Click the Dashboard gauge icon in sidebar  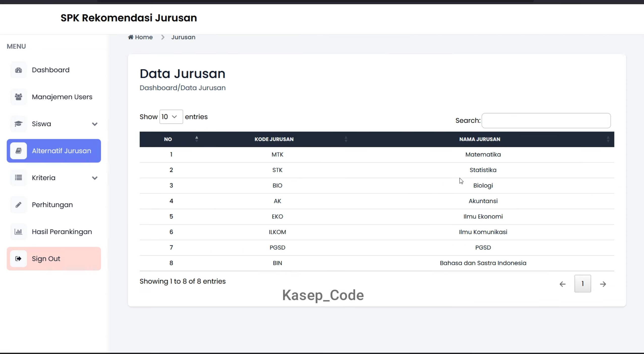point(18,70)
